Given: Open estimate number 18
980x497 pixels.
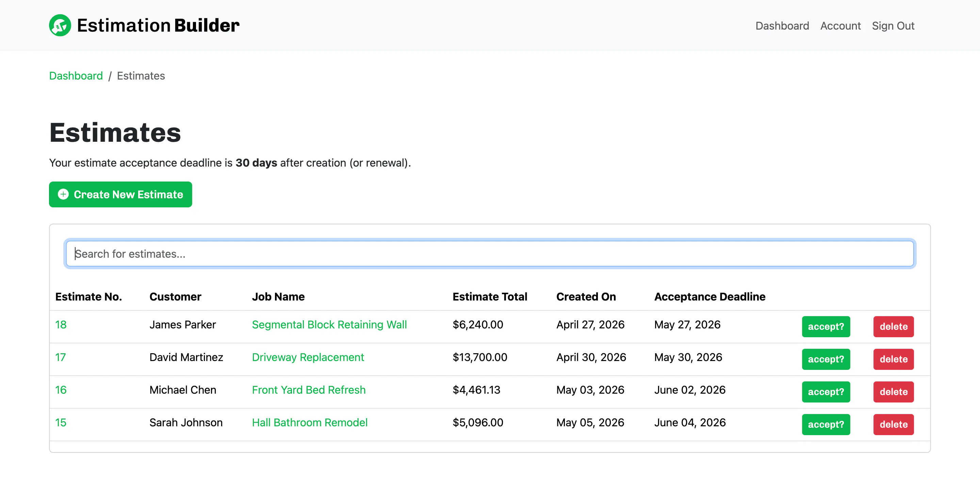Looking at the screenshot, I should 61,325.
